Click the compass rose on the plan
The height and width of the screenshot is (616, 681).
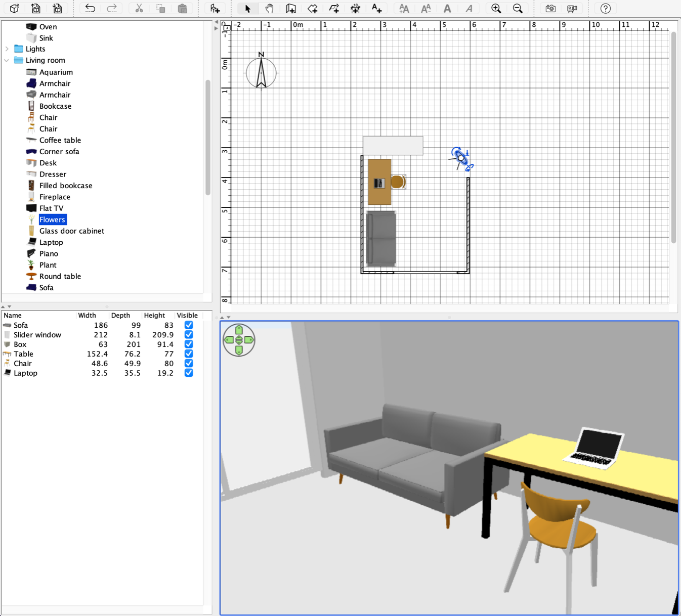click(x=261, y=72)
